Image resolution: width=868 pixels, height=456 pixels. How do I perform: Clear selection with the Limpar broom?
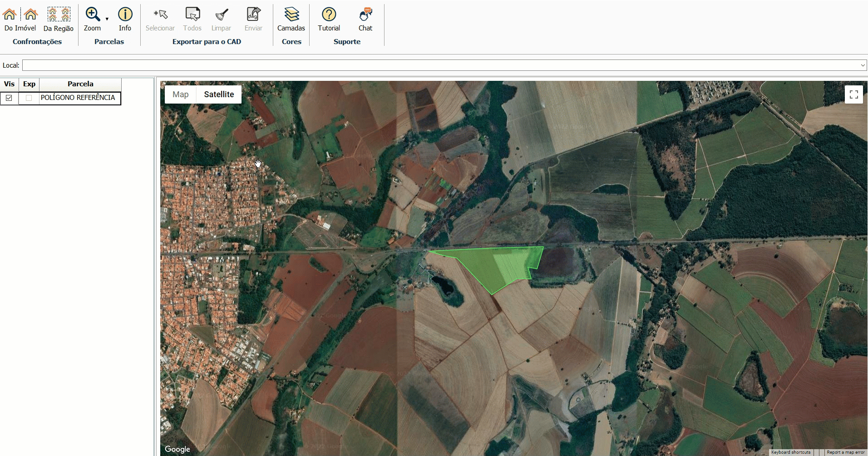coord(221,15)
